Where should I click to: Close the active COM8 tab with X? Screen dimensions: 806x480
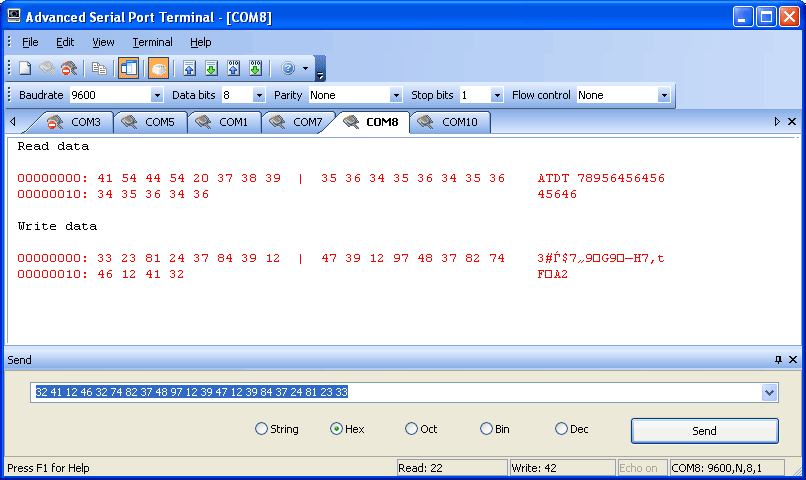792,122
